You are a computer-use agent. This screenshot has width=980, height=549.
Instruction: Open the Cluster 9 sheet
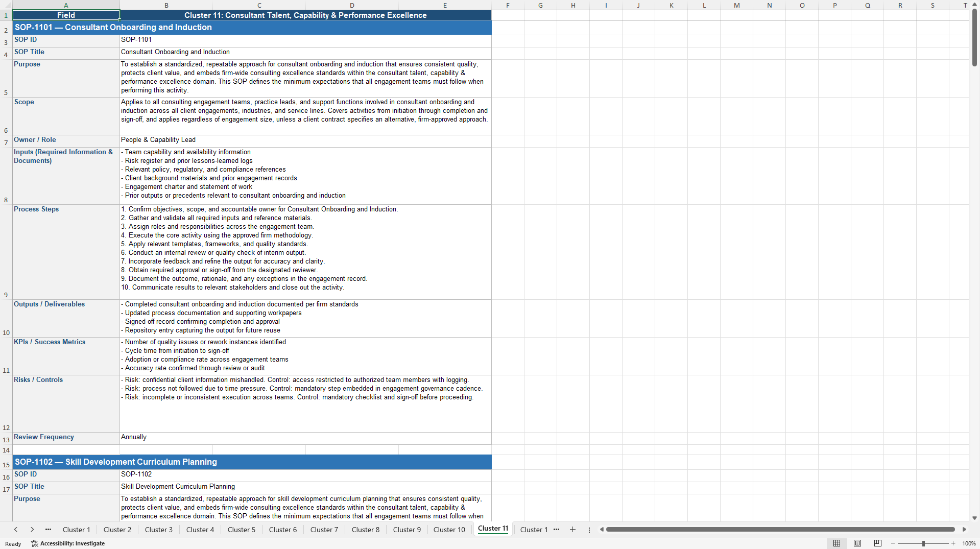pyautogui.click(x=407, y=530)
